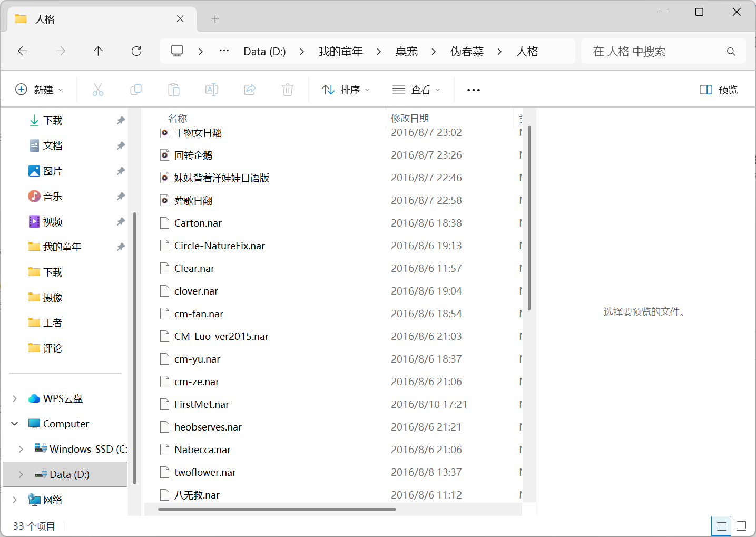
Task: Select the file twoflower.nar
Action: pyautogui.click(x=205, y=473)
